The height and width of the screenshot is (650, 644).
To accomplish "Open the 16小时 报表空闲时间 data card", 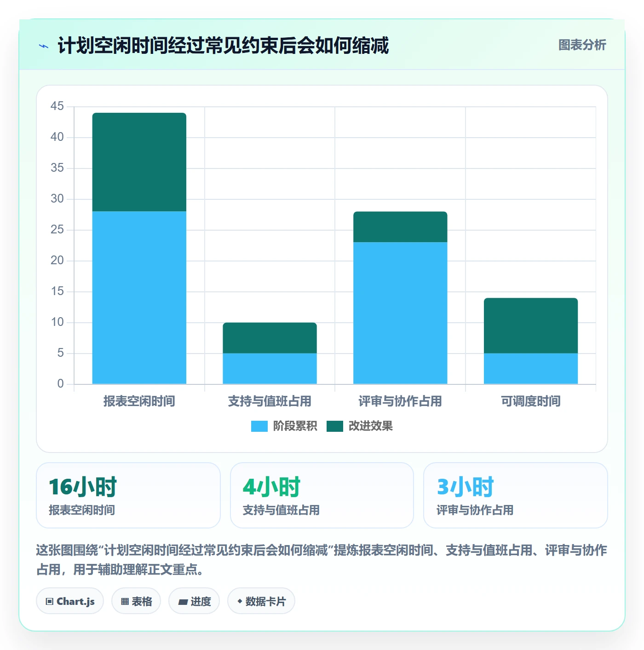I will (x=128, y=495).
